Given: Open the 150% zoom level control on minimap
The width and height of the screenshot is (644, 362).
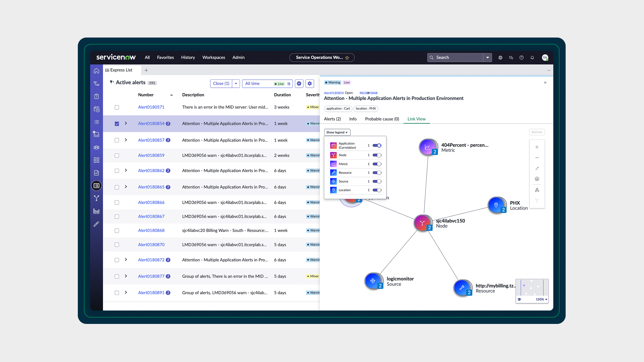Looking at the screenshot, I should pos(540,299).
